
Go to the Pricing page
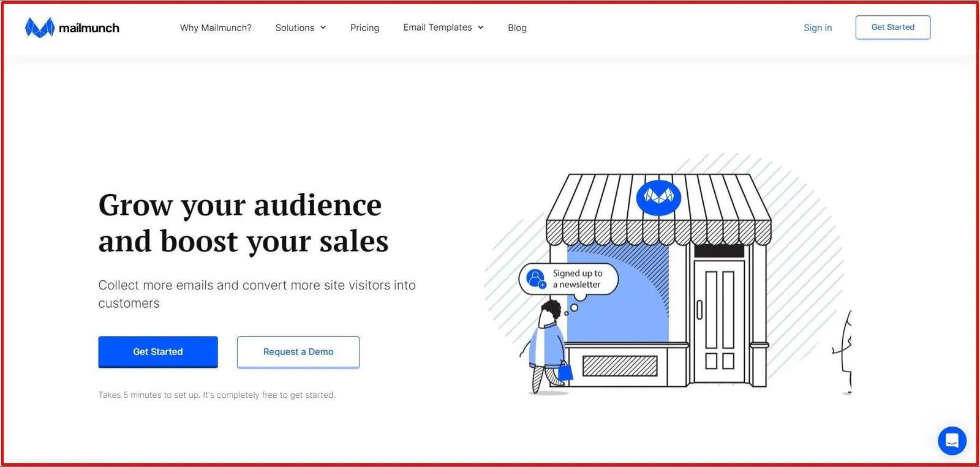[x=364, y=28]
